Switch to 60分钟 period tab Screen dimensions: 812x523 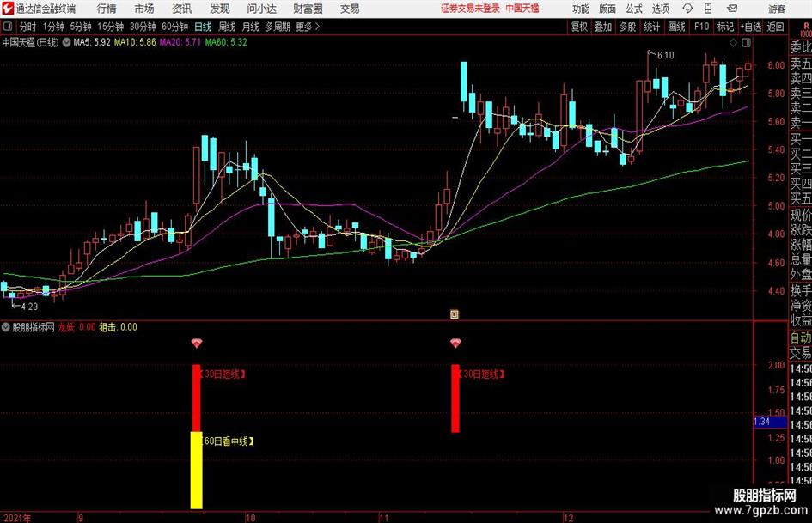tap(174, 27)
